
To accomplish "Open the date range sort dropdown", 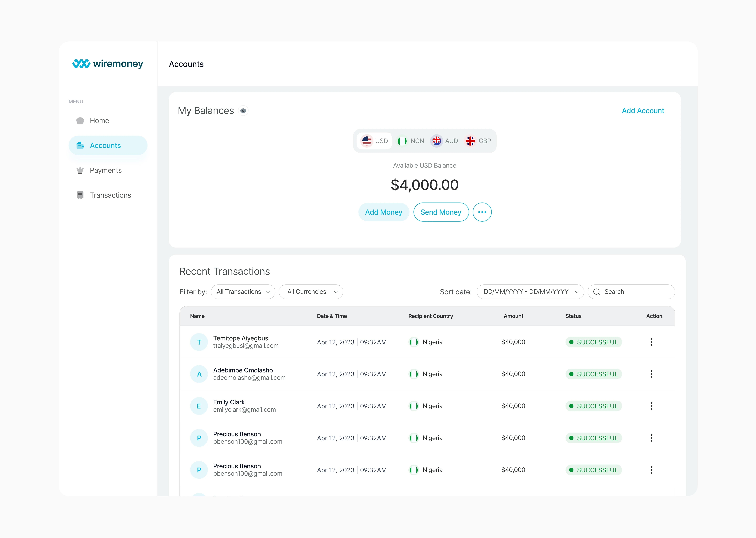I will coord(530,292).
